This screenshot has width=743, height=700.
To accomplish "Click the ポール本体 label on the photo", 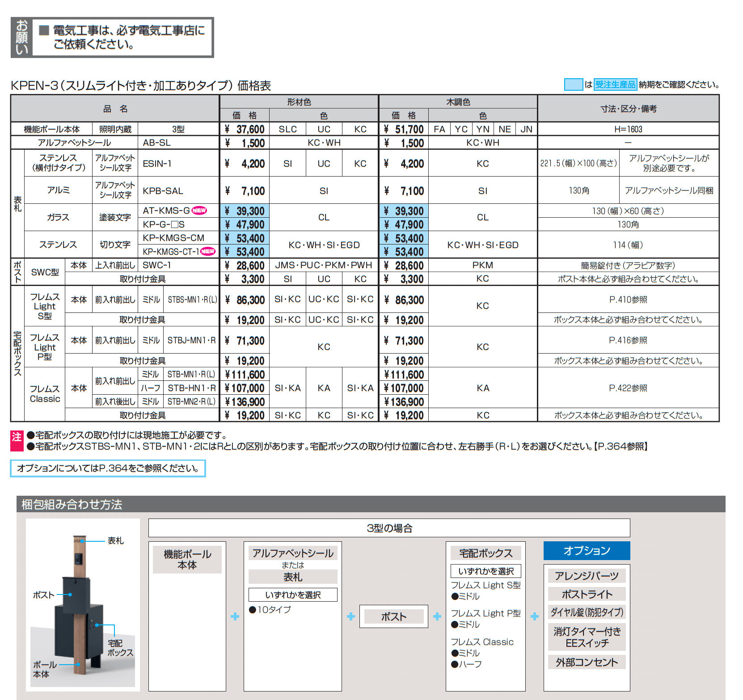I will (45, 669).
